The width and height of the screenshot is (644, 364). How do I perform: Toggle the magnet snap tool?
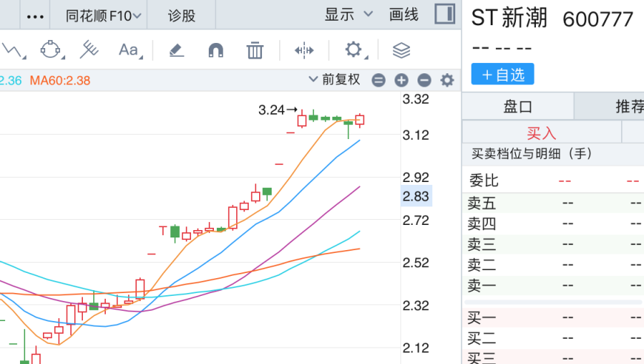pyautogui.click(x=215, y=50)
